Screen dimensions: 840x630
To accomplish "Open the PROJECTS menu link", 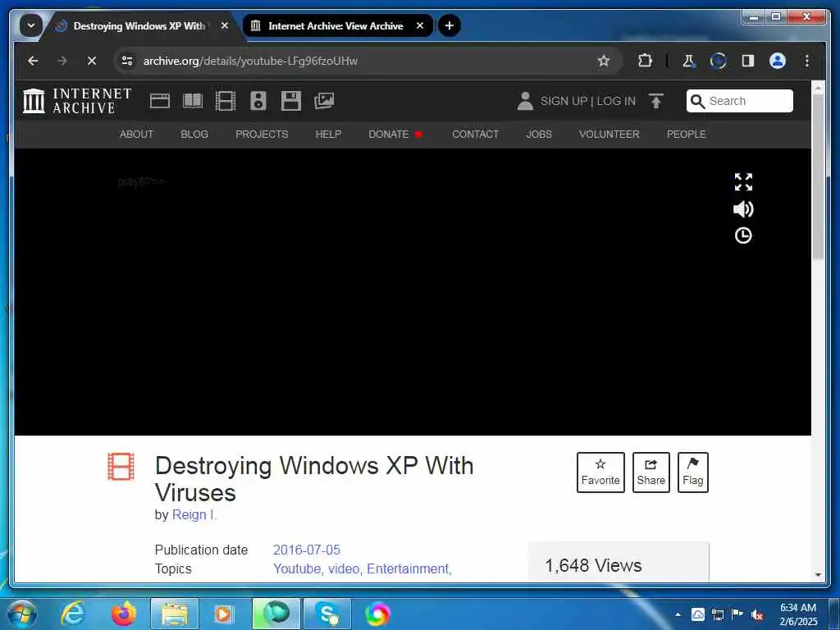I will click(x=262, y=134).
